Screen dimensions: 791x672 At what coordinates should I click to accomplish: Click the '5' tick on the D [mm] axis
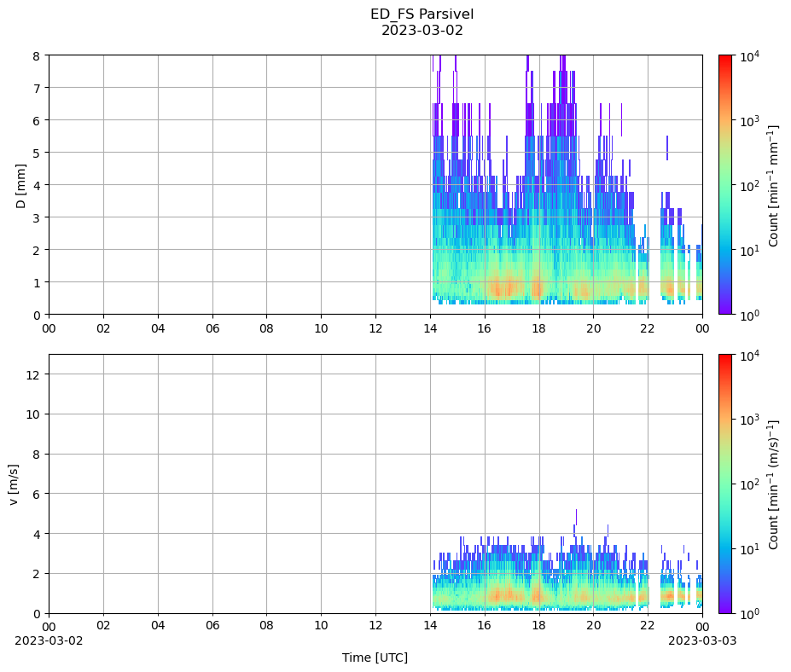tap(37, 153)
